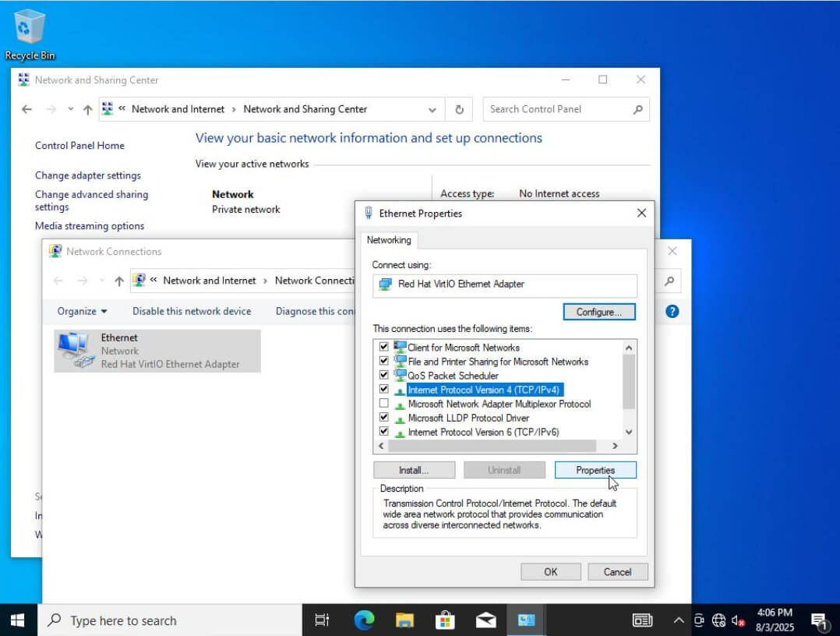This screenshot has width=840, height=636.
Task: Click search magnifier in Search Control Panel box
Action: (637, 109)
